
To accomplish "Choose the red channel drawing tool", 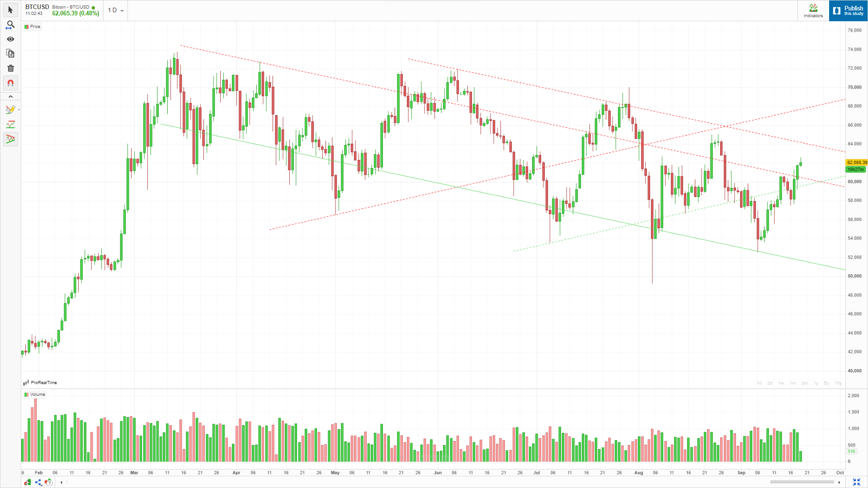I will pos(10,139).
